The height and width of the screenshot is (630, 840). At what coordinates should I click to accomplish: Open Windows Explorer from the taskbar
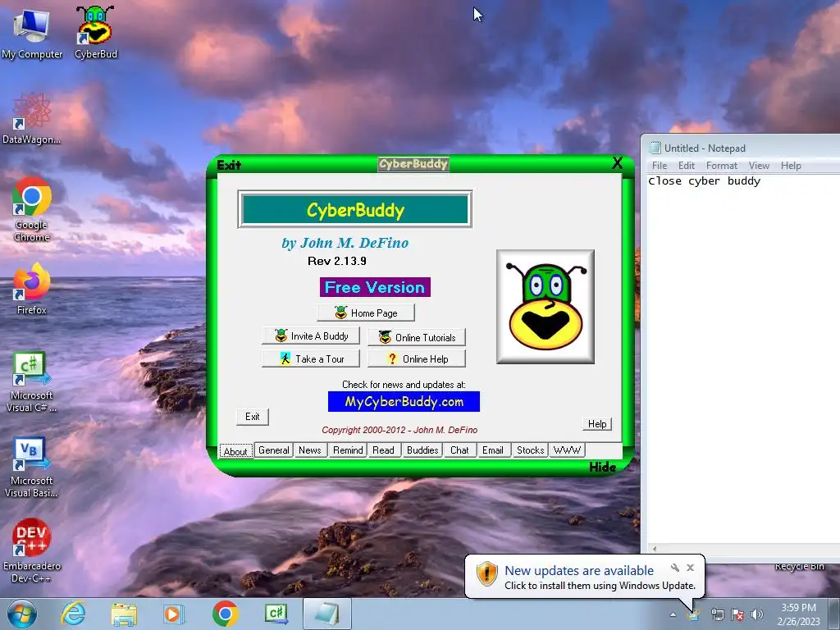(x=124, y=614)
